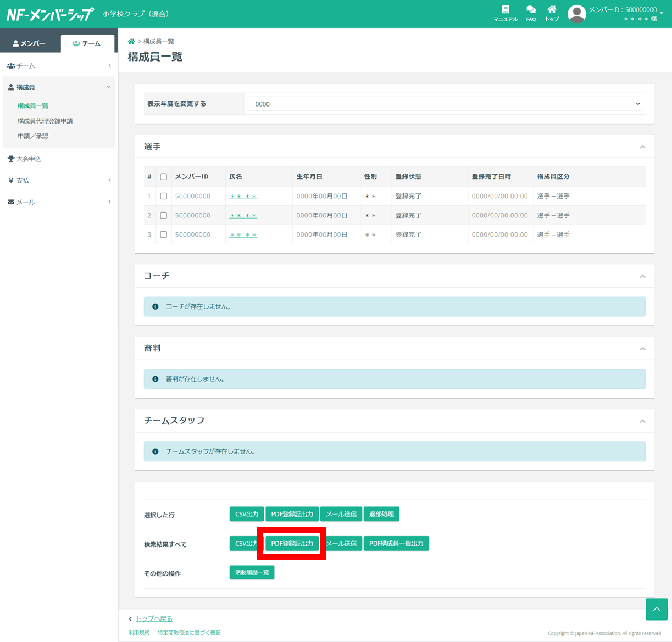Collapse the 選手 section panel
The height and width of the screenshot is (642, 672).
[642, 147]
